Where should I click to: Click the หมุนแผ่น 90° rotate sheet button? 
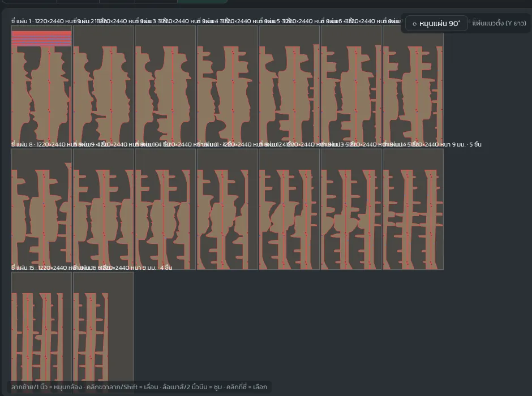(x=436, y=23)
